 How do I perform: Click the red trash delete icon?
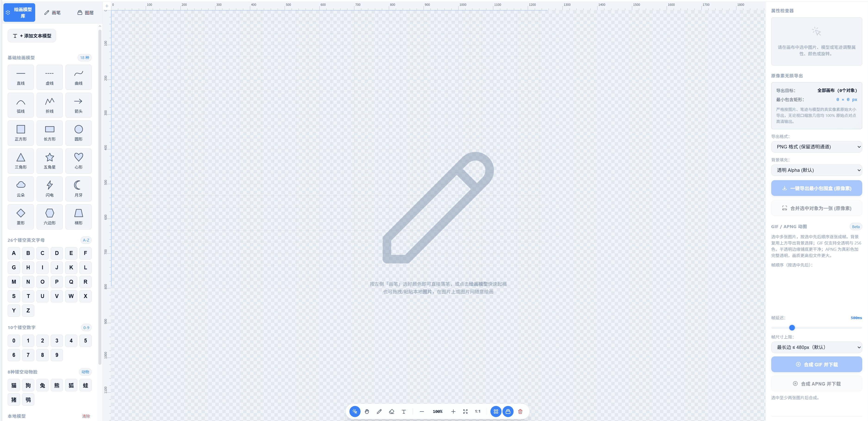pyautogui.click(x=520, y=412)
